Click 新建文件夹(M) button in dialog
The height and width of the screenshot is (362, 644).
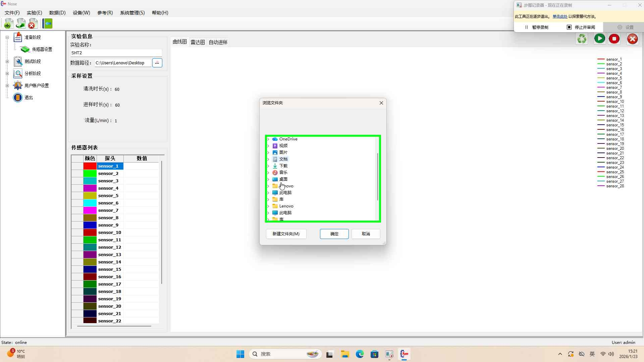[286, 234]
